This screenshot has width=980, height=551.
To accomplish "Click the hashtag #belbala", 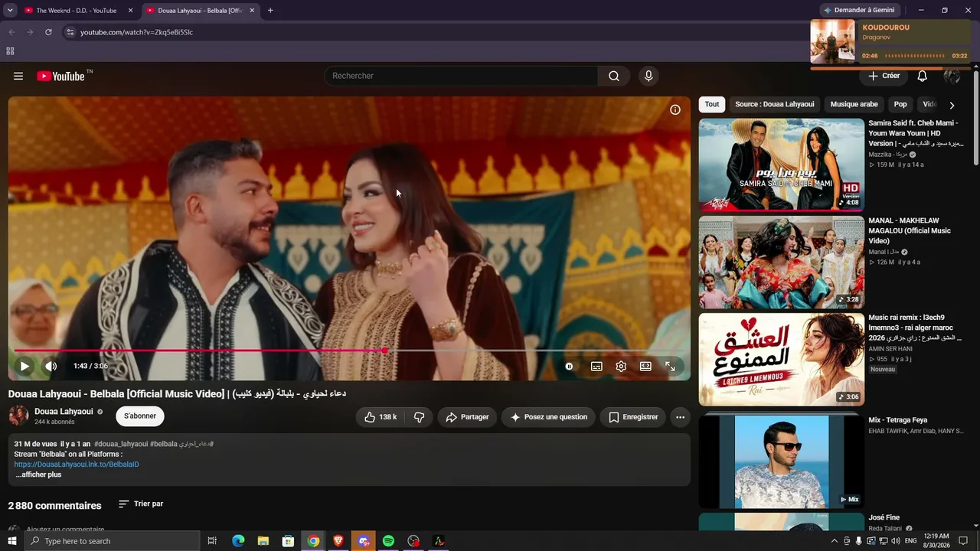I will pyautogui.click(x=164, y=444).
